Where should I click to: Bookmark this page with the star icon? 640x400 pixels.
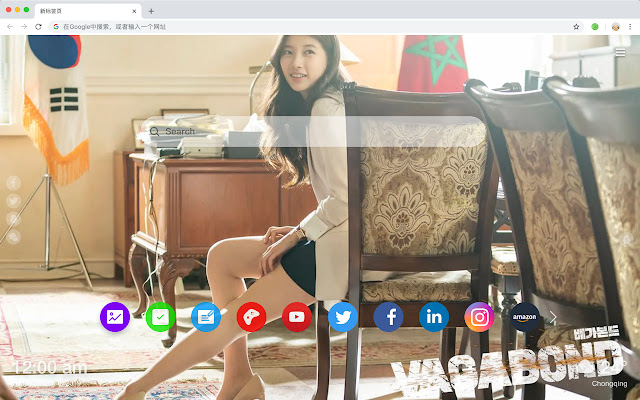(576, 27)
